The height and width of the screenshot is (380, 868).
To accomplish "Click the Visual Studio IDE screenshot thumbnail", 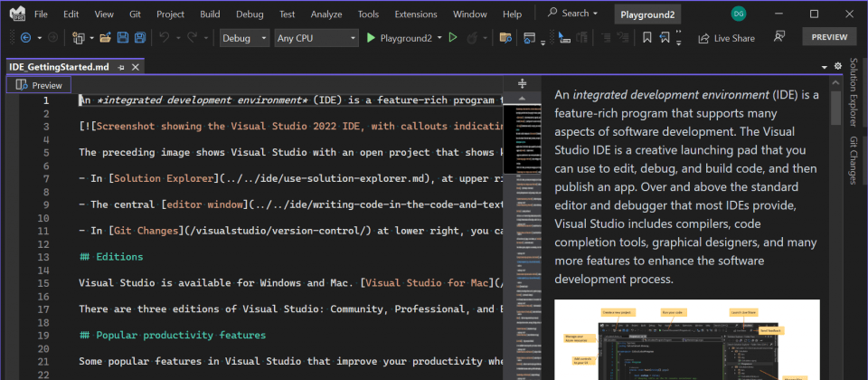I will (x=687, y=339).
